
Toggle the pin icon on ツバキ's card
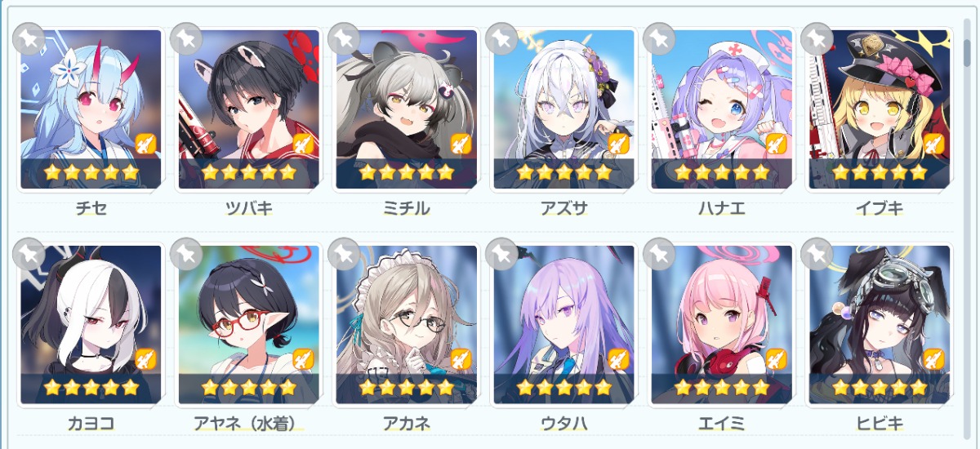[186, 39]
